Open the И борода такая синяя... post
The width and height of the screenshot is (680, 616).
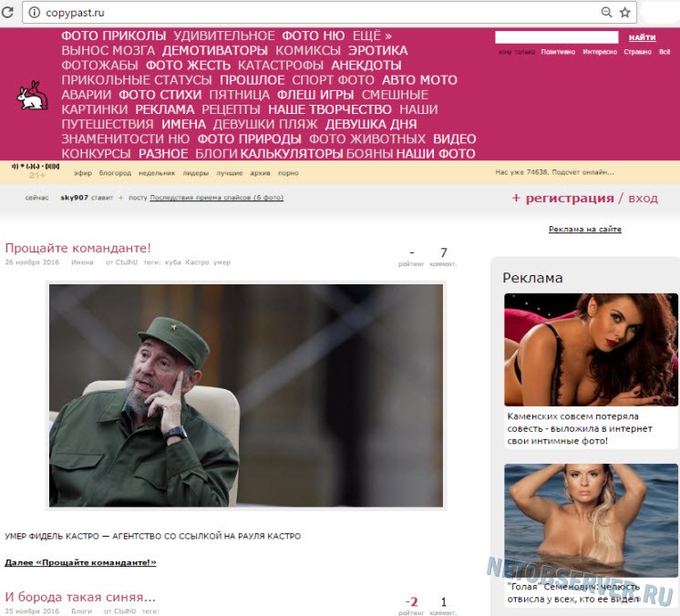pos(80,597)
